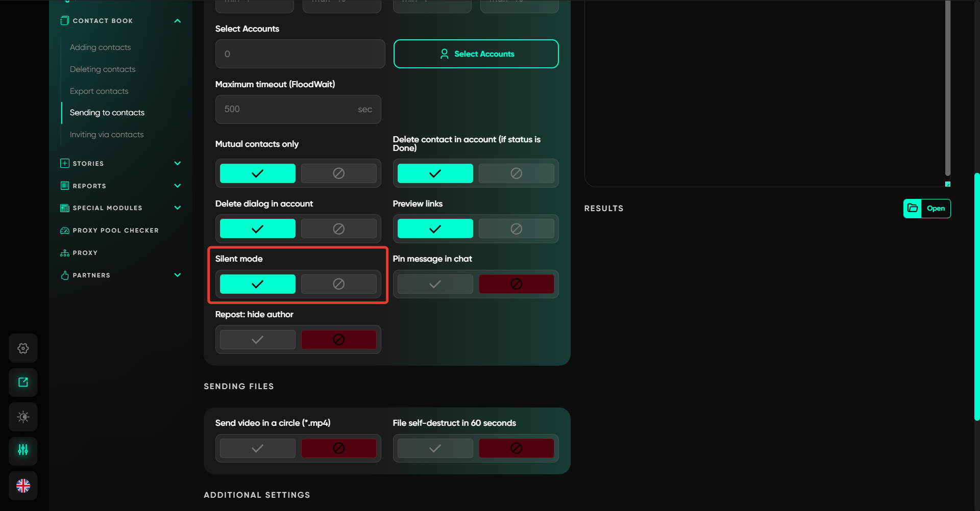Click the Proxy network icon
This screenshot has height=511, width=980.
(x=65, y=253)
